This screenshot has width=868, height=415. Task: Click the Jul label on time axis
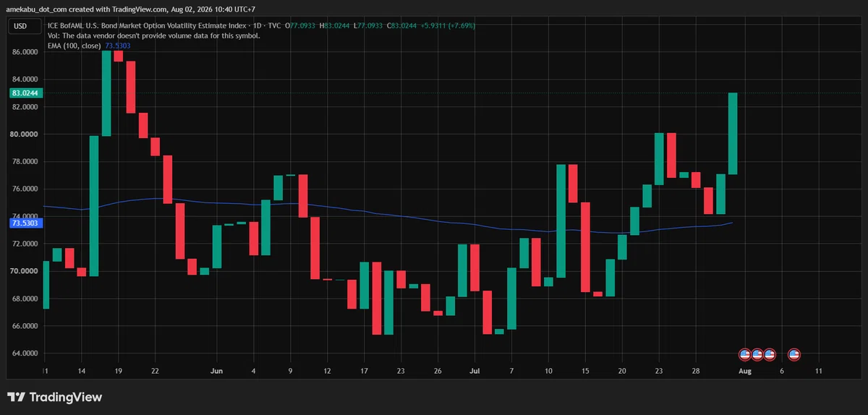tap(475, 370)
